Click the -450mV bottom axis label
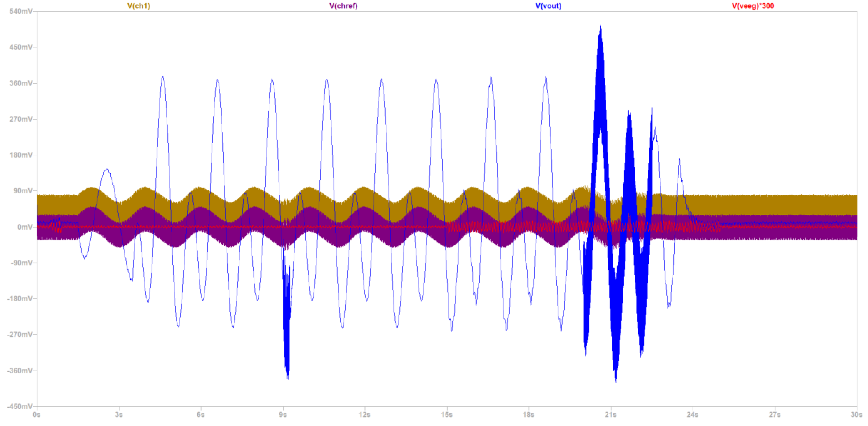This screenshot has height=426, width=868. click(x=20, y=406)
